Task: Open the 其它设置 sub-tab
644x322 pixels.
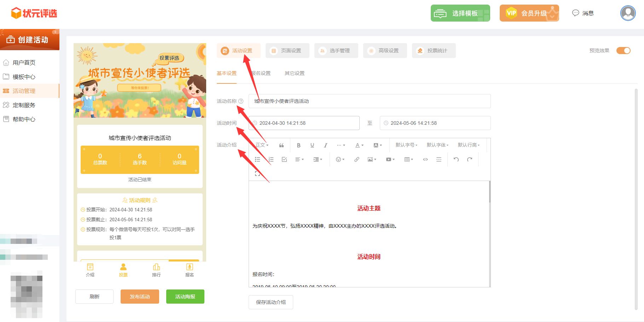Action: [294, 73]
